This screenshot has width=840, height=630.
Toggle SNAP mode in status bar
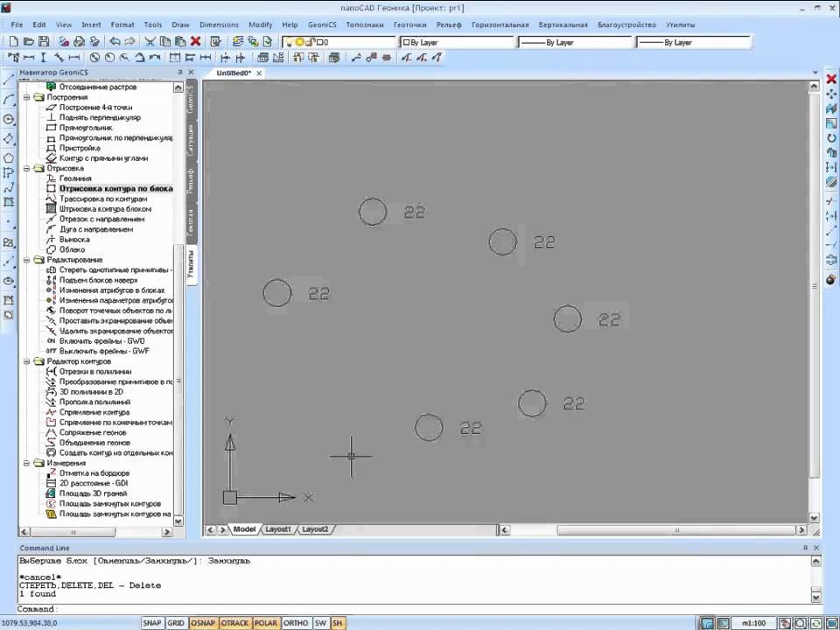(x=151, y=623)
